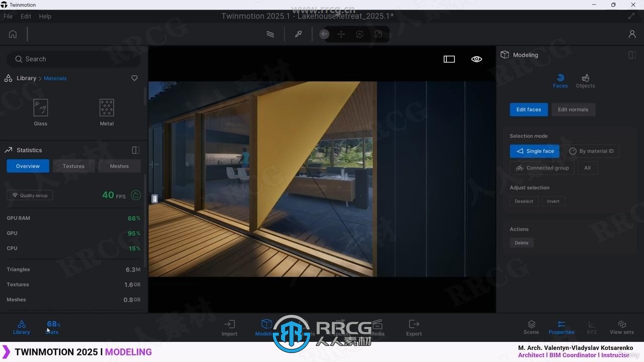Select the Rotate gizmo tool
This screenshot has width=644, height=362.
(x=359, y=34)
